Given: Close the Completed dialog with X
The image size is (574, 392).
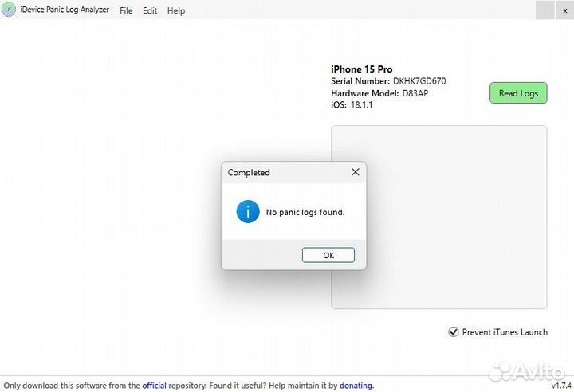Looking at the screenshot, I should tap(356, 172).
